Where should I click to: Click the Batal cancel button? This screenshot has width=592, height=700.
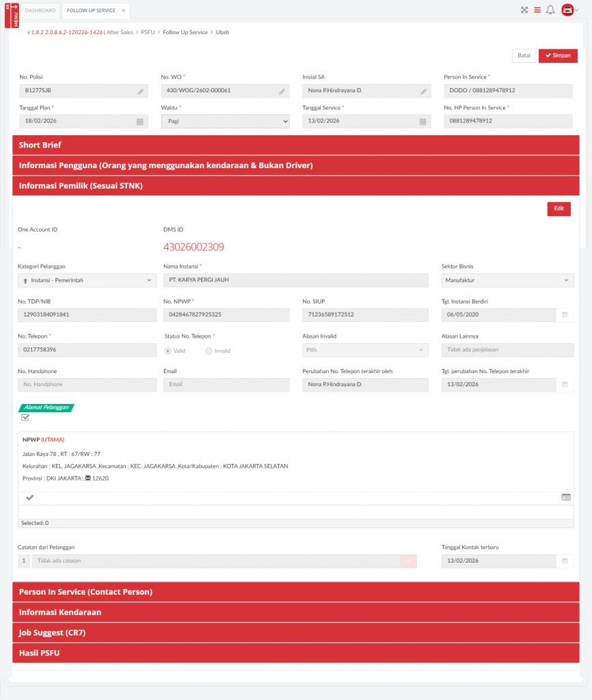524,56
